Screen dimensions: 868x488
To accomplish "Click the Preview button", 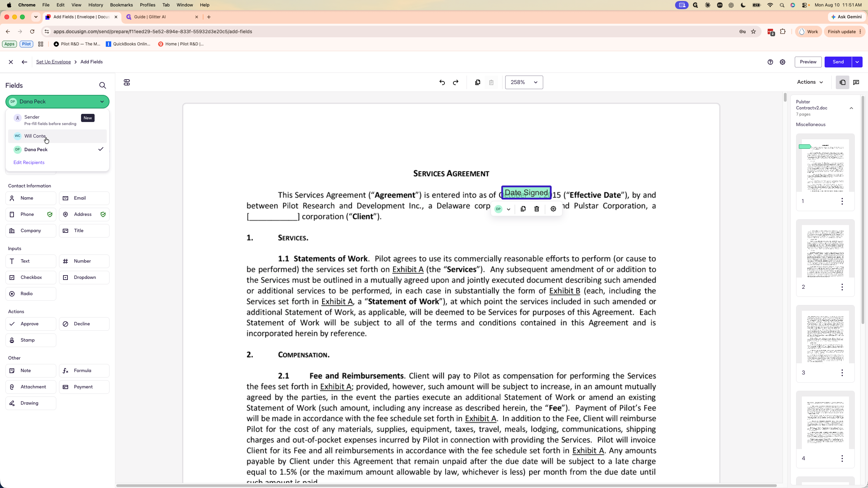I will tap(808, 62).
